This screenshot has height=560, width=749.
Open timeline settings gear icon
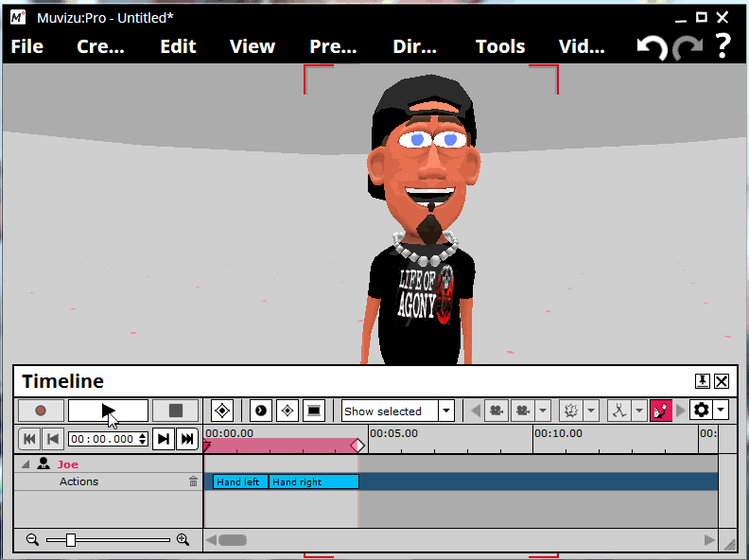coord(701,410)
